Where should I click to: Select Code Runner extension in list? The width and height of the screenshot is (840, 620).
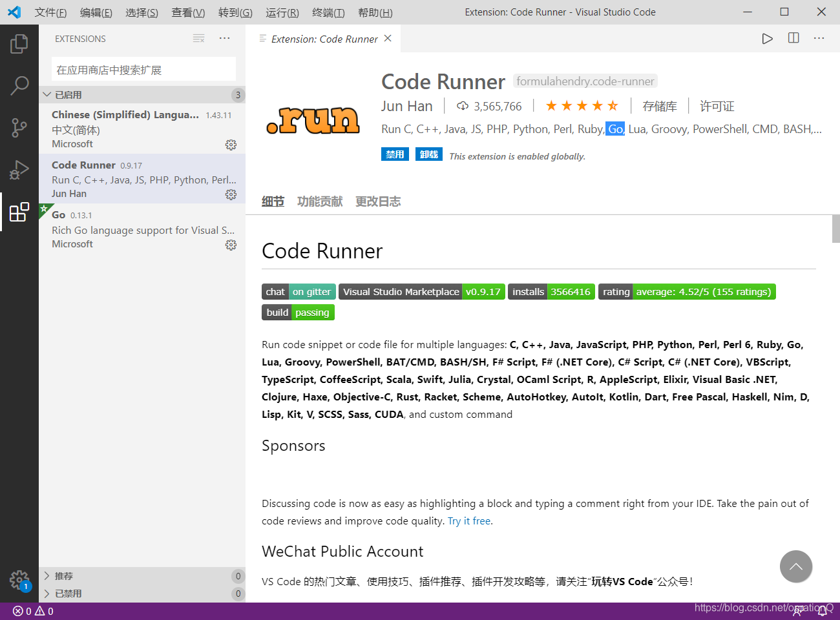click(142, 179)
